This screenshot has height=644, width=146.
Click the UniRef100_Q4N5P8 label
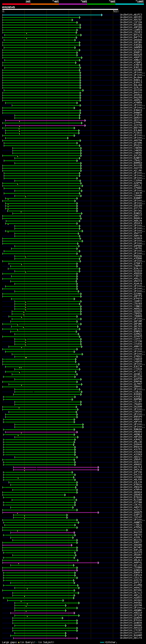131,47
